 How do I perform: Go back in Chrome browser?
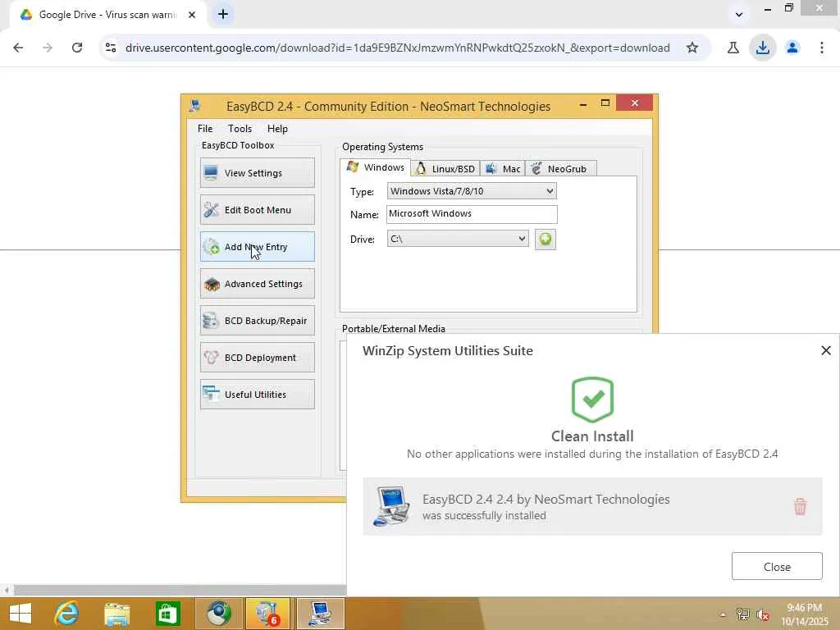tap(18, 48)
